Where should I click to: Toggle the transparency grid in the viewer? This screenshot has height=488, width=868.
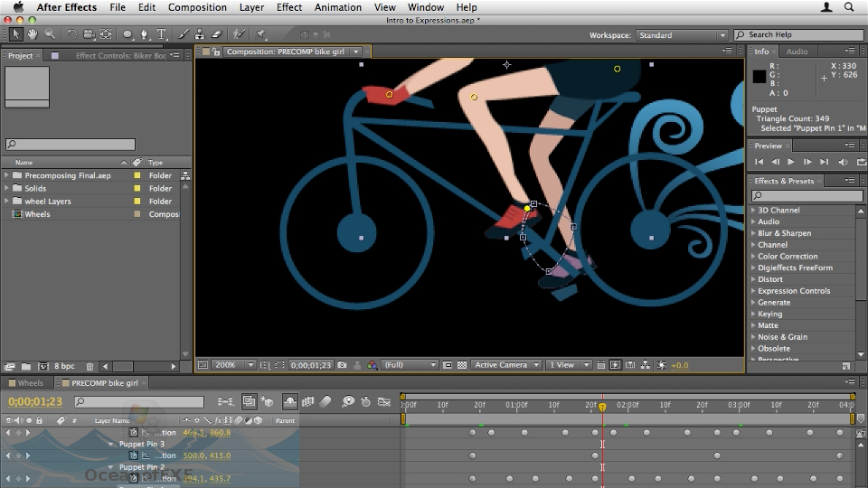pyautogui.click(x=462, y=365)
